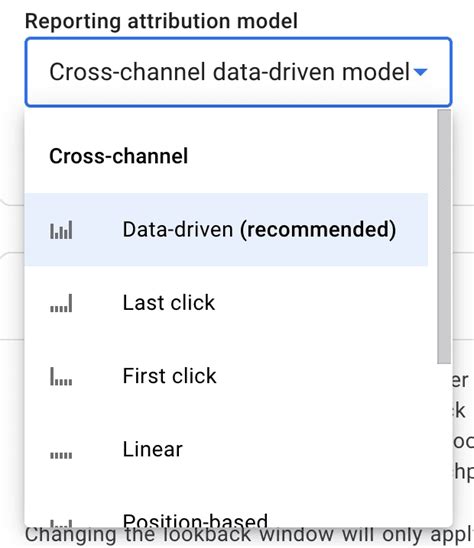Click the Last click bars icon

tap(61, 303)
